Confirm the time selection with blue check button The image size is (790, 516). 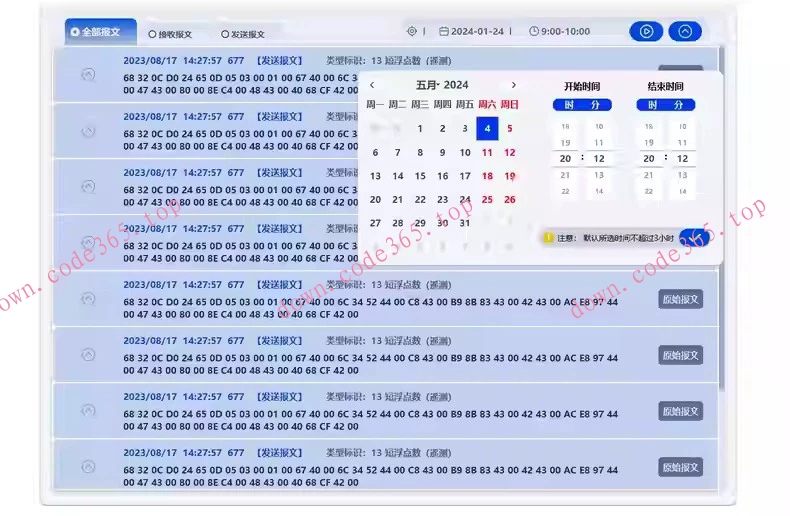[695, 237]
